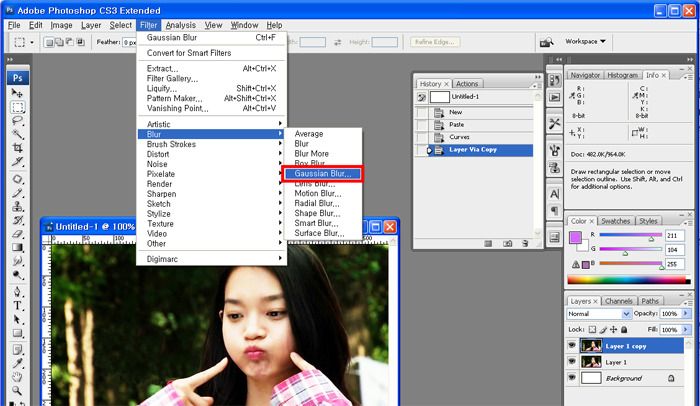Click the Feather input field
The height and width of the screenshot is (406, 700).
(129, 42)
